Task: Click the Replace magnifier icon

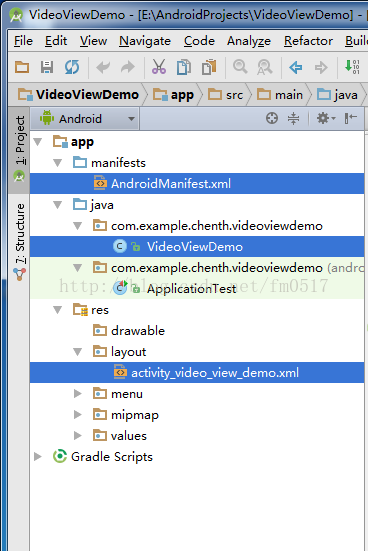Action: (x=265, y=67)
